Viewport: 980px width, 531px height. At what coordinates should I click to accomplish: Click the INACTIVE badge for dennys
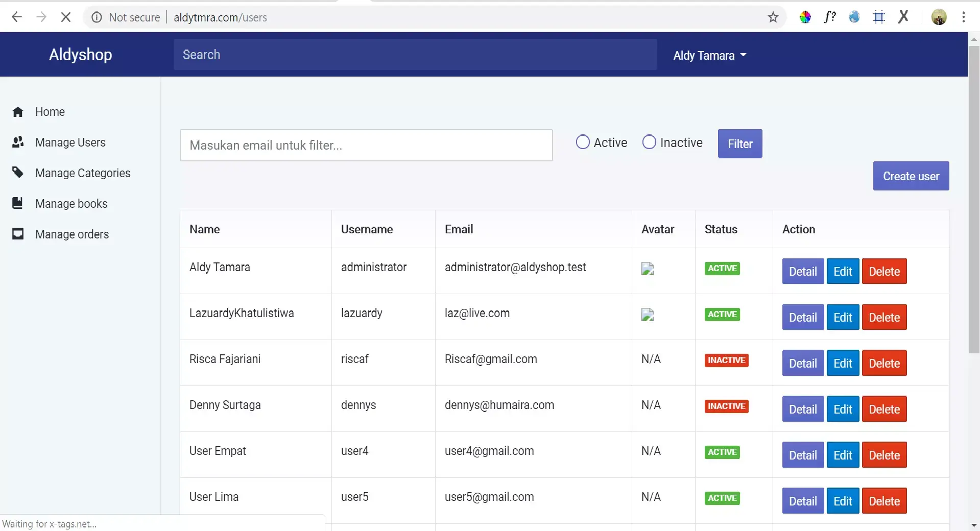click(726, 406)
